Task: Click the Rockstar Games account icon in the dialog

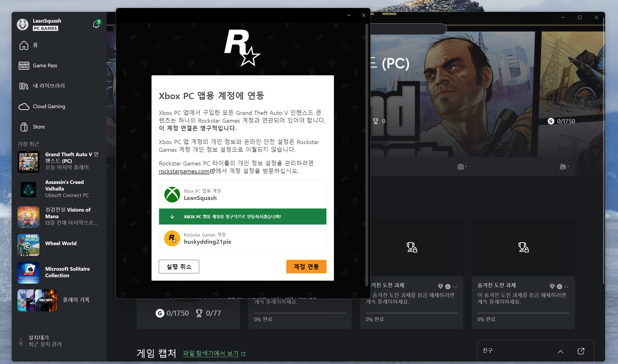Action: pos(172,238)
